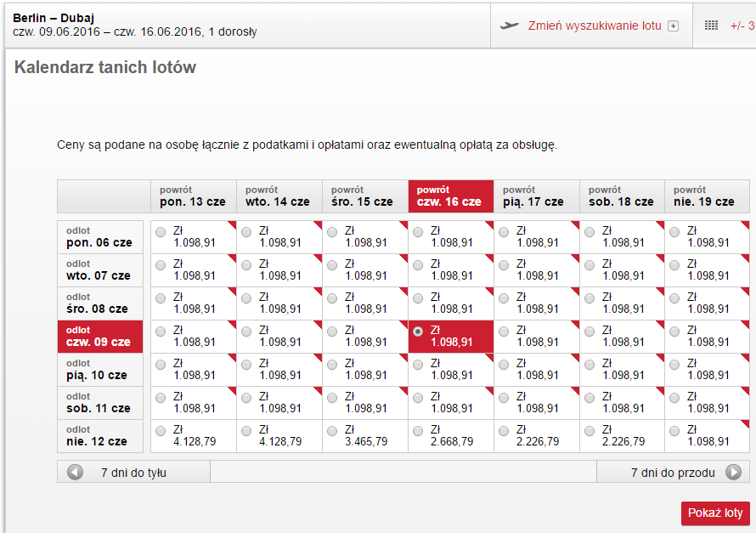Viewport: 756px width, 533px height.
Task: Click red corner marker in pon. 06 / pon. 13 cell
Action: coord(232,225)
